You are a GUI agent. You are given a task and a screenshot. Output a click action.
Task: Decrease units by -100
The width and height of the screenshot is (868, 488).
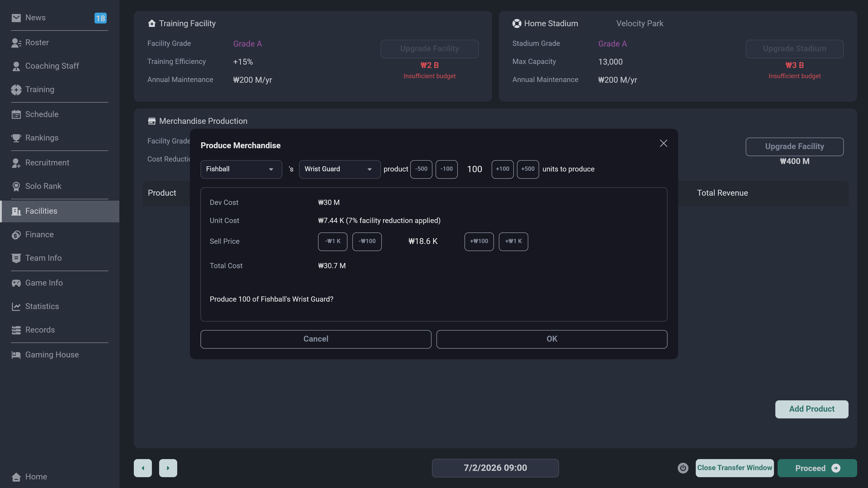446,169
